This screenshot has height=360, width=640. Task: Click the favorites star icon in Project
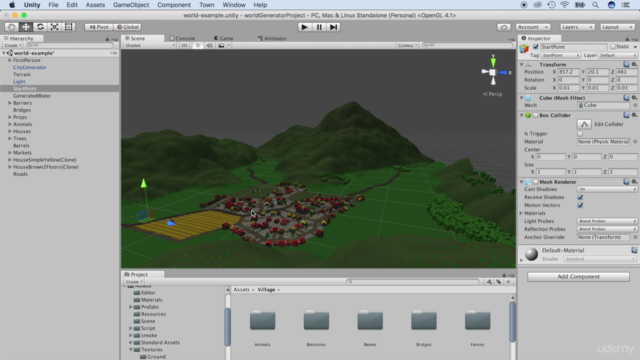coord(508,282)
